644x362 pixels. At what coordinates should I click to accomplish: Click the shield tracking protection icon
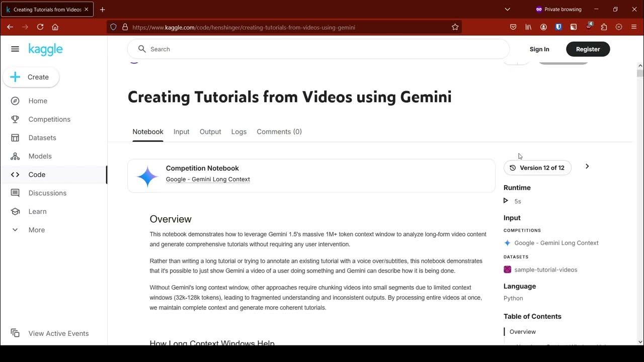click(x=113, y=27)
